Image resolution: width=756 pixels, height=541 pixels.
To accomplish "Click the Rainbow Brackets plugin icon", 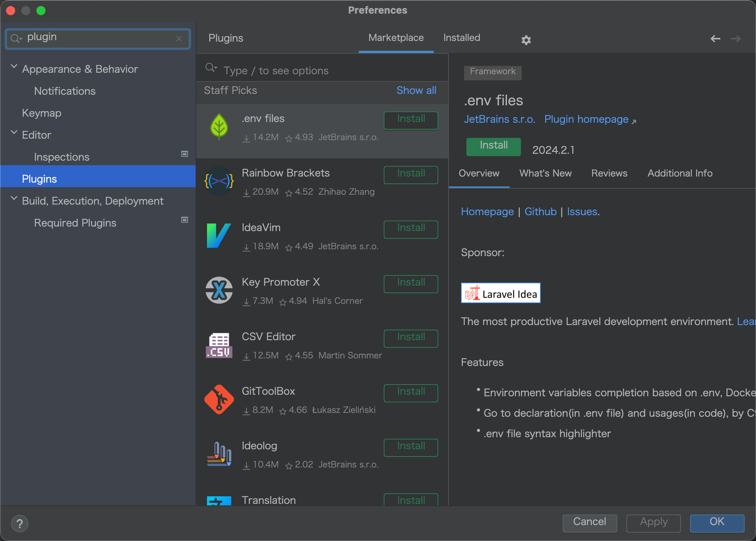I will 219,181.
